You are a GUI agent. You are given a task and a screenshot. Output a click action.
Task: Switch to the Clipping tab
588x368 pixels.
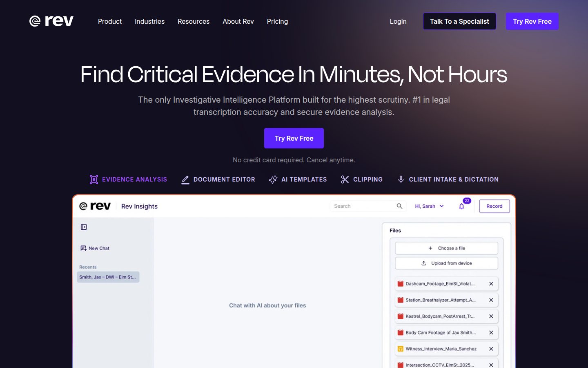click(368, 180)
